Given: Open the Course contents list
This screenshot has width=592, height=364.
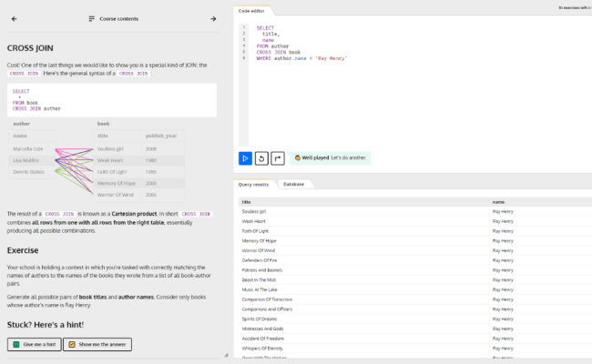Looking at the screenshot, I should [x=114, y=19].
